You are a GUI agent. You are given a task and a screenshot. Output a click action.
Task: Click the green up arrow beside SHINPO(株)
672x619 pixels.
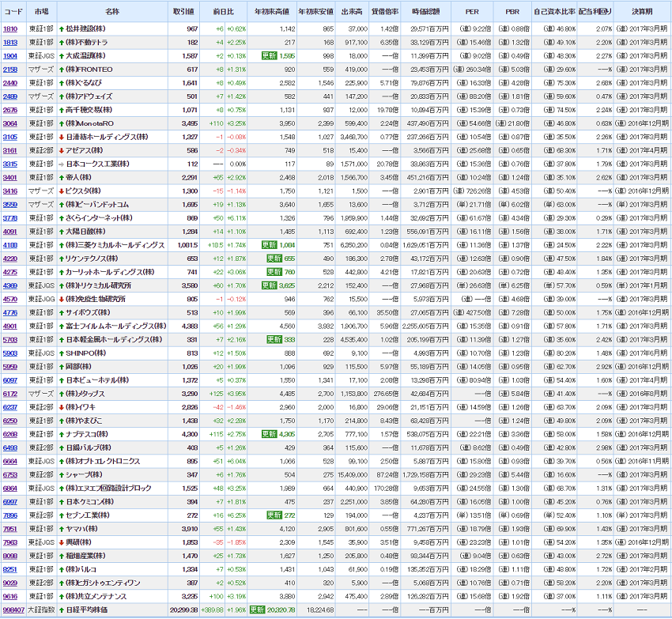click(x=62, y=353)
